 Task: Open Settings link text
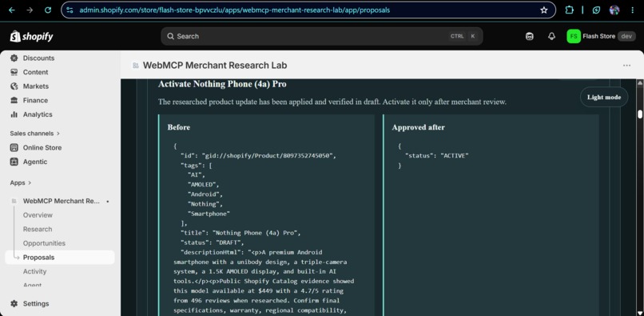[x=36, y=304]
